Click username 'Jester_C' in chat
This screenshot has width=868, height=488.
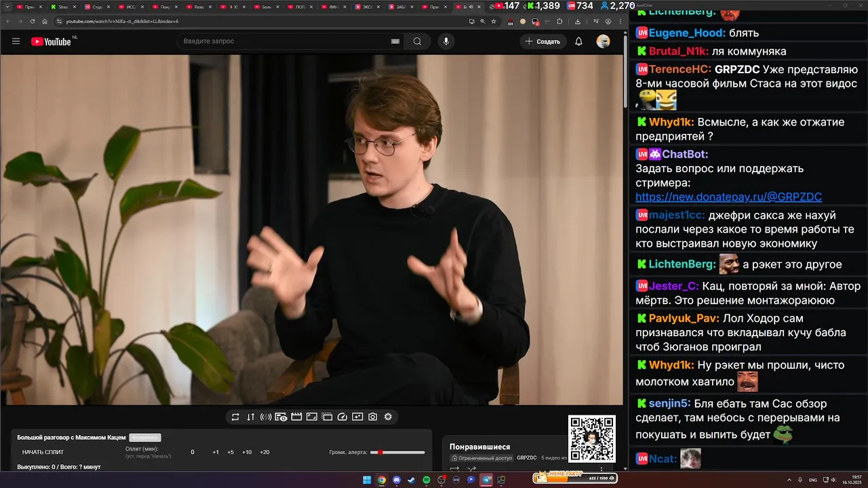pos(674,286)
